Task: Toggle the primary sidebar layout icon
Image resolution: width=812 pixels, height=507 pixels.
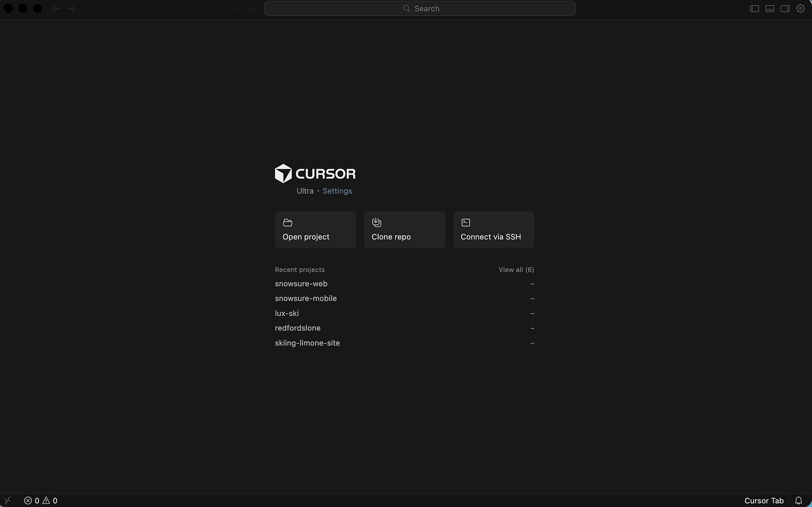Action: click(x=754, y=8)
